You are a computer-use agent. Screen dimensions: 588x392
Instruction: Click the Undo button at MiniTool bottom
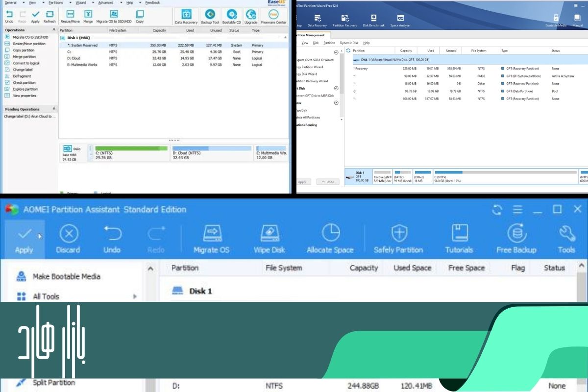[328, 182]
